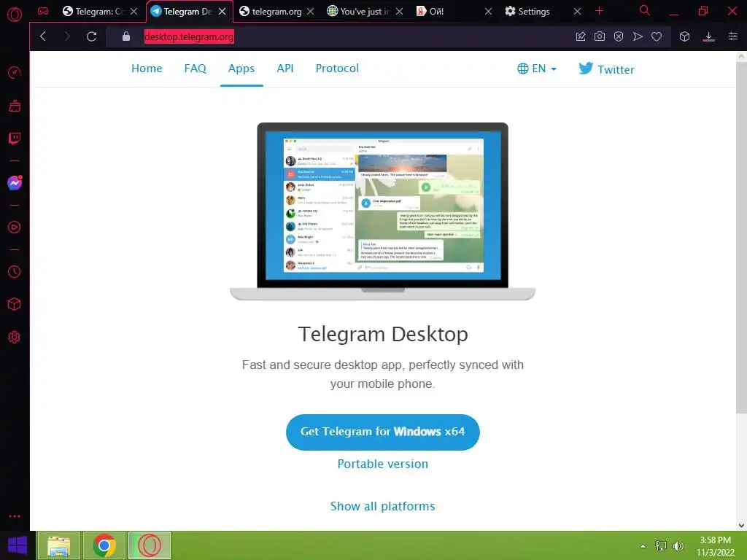Go forward one page

coord(67,36)
